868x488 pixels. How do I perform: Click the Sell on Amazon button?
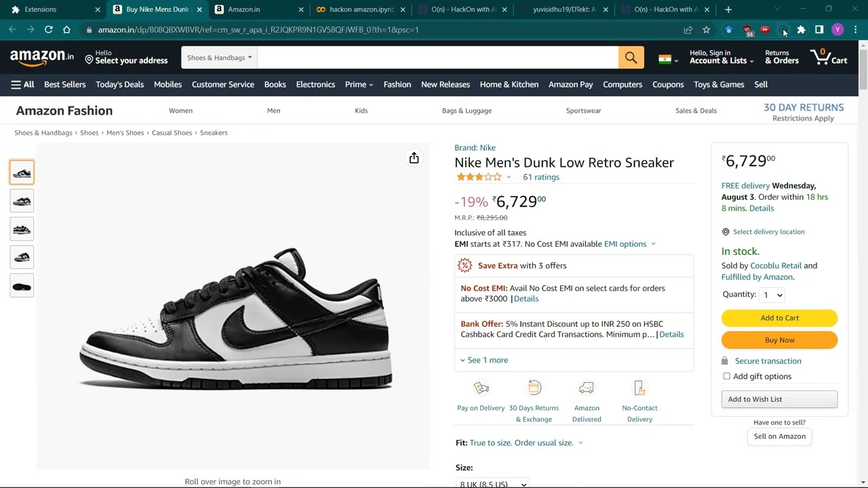[x=780, y=436]
